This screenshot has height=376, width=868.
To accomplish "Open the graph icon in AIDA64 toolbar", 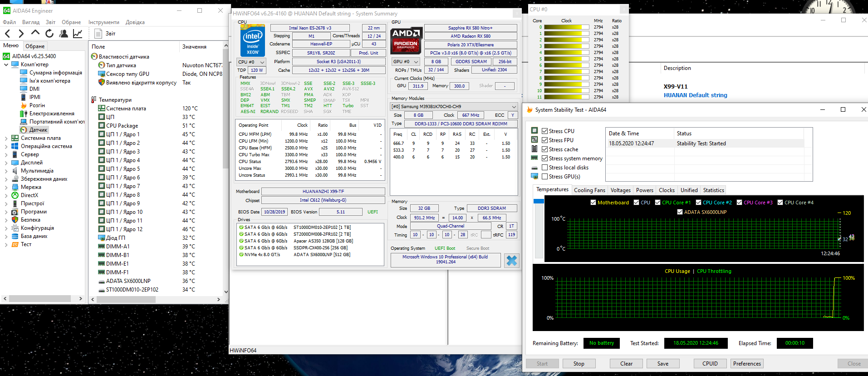I will pyautogui.click(x=78, y=33).
